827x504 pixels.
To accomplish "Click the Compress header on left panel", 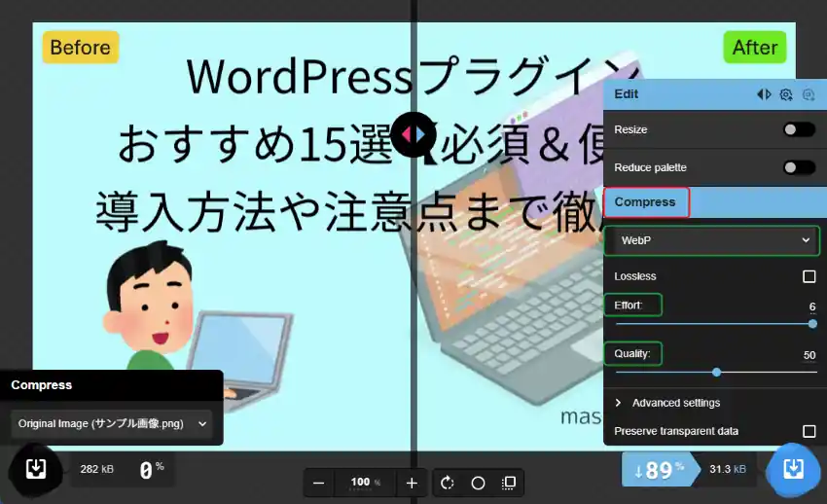I will point(111,385).
